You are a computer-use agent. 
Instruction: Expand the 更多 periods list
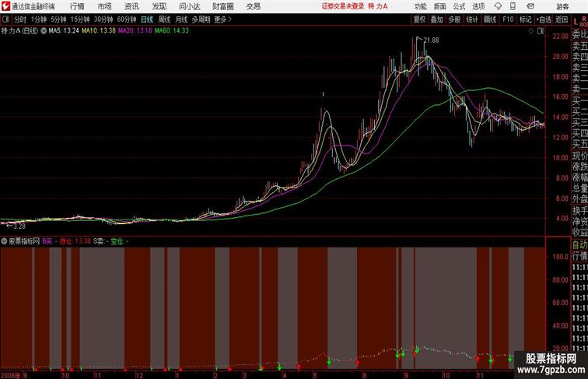[222, 19]
